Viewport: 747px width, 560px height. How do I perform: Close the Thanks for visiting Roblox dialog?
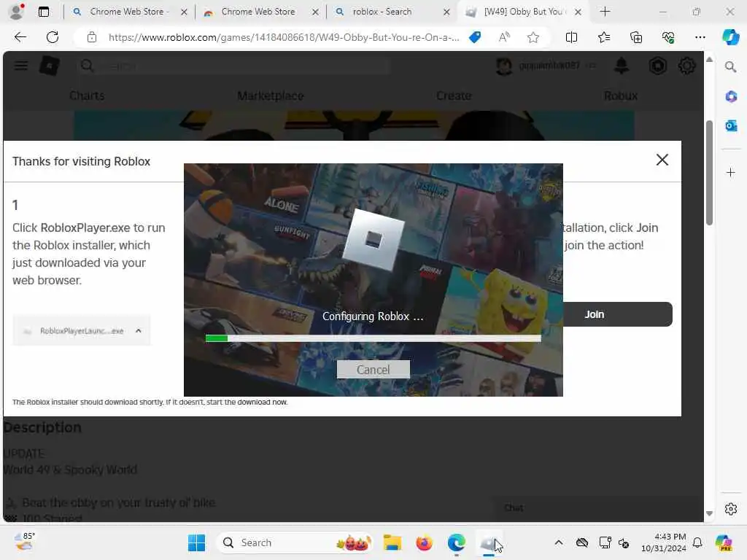click(x=662, y=160)
